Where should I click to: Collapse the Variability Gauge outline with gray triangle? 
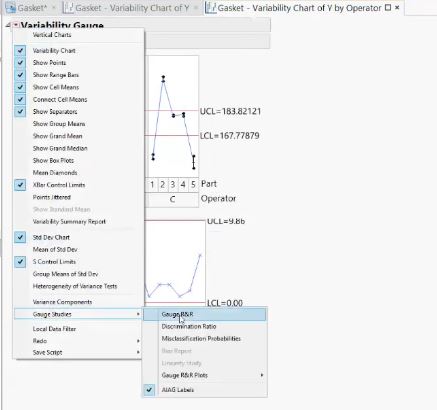tap(8, 25)
